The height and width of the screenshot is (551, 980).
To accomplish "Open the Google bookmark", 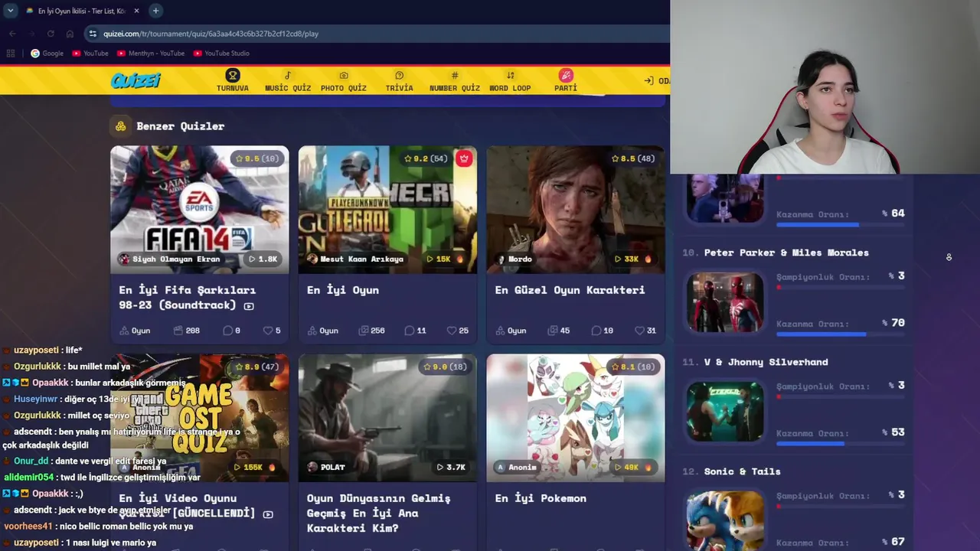I will coord(47,54).
